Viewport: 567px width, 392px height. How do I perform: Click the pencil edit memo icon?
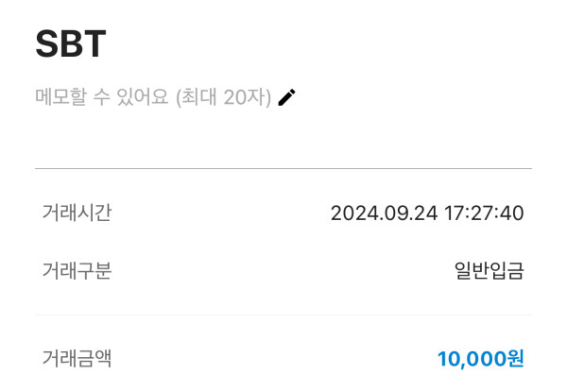287,97
